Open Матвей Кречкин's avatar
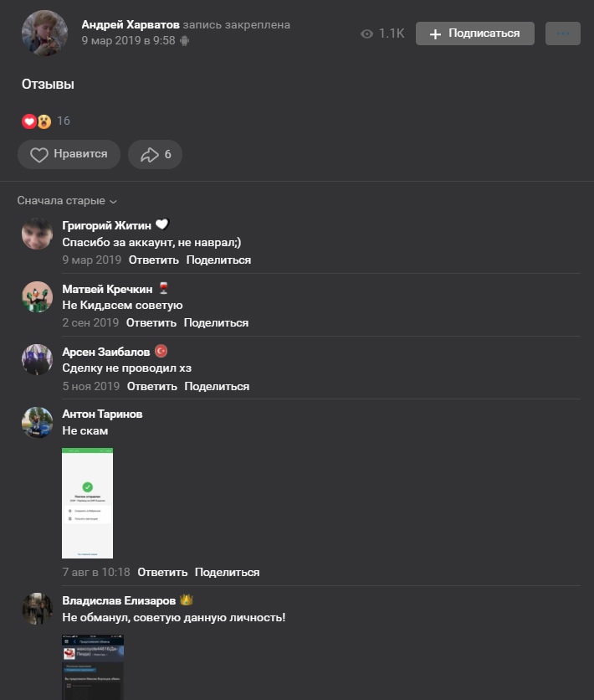The height and width of the screenshot is (700, 594). click(38, 296)
